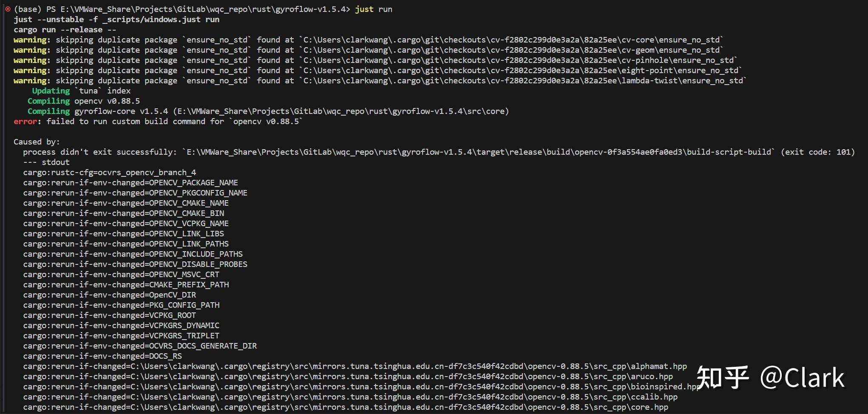Viewport: 868px width, 414px height.
Task: Open the cv-core ensure_no_std path link
Action: coord(511,40)
